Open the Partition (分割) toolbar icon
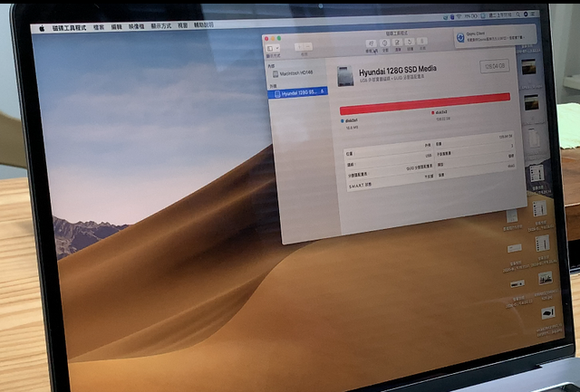The image size is (580, 392). point(384,43)
